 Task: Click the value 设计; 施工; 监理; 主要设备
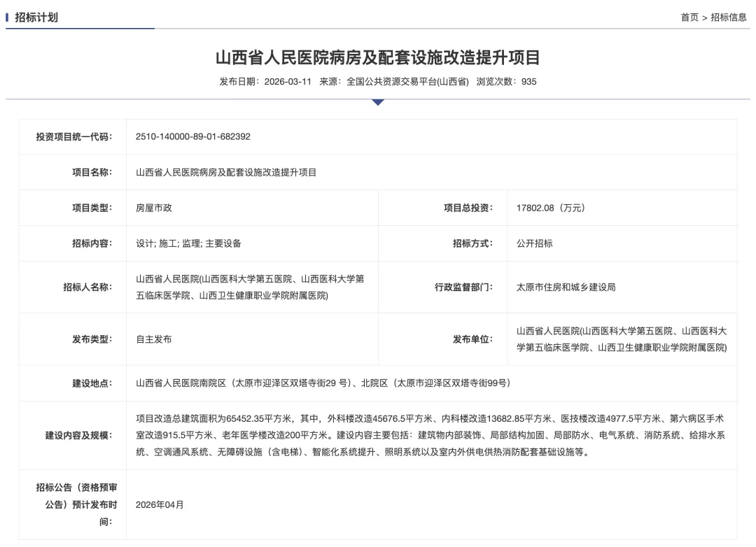[x=188, y=243]
